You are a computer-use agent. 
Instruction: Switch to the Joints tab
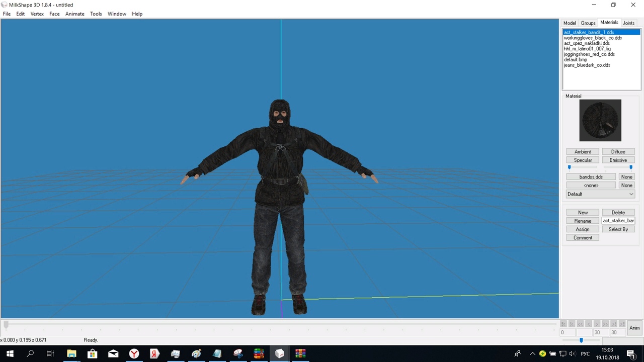(x=628, y=23)
